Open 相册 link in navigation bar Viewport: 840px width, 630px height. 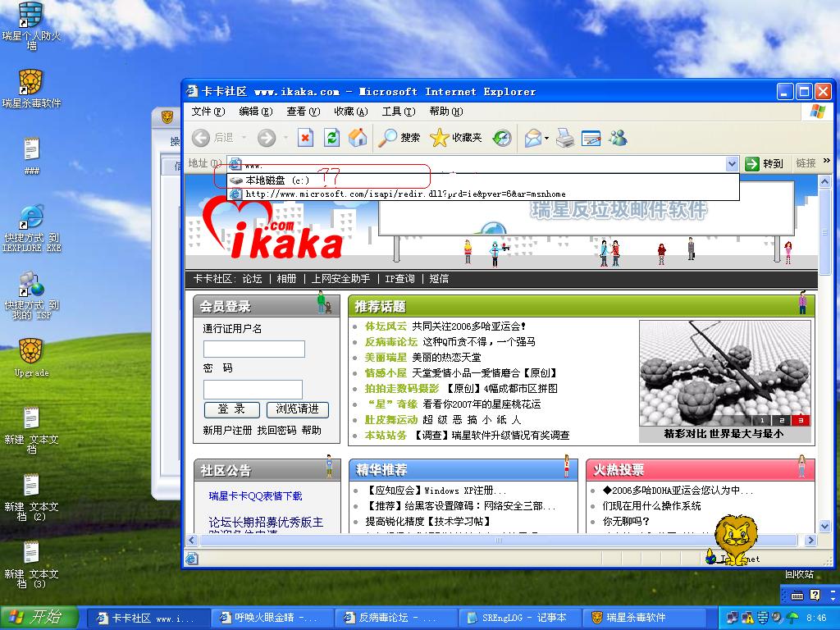(286, 279)
